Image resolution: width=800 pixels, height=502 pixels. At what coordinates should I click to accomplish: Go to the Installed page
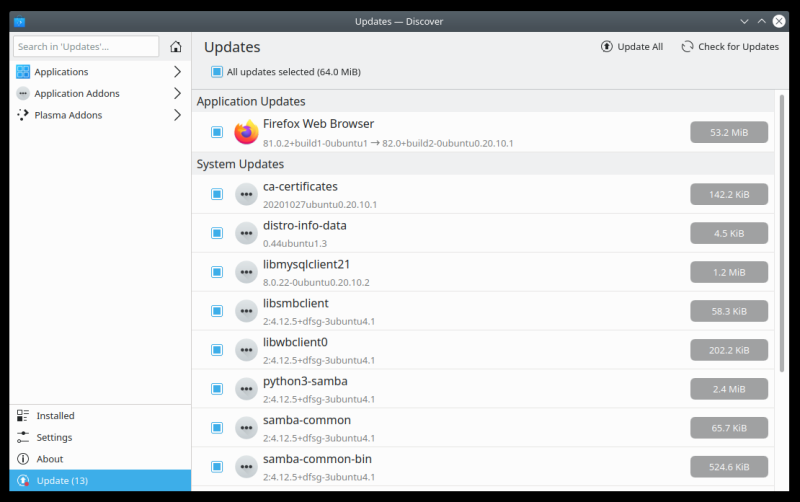[x=100, y=415]
